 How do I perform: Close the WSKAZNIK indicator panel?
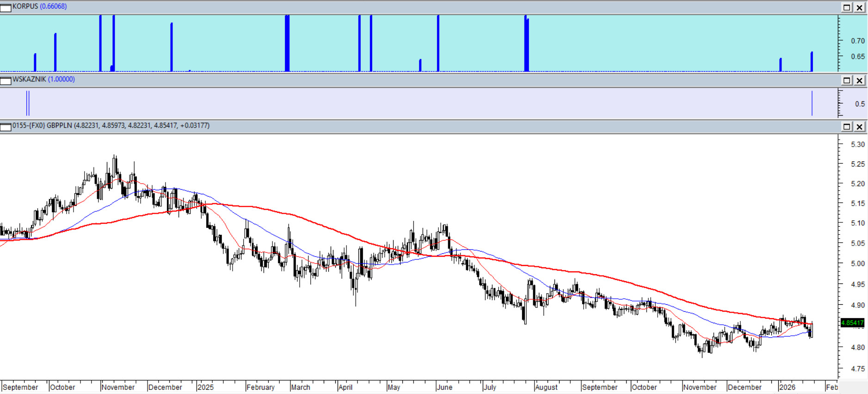(x=859, y=80)
